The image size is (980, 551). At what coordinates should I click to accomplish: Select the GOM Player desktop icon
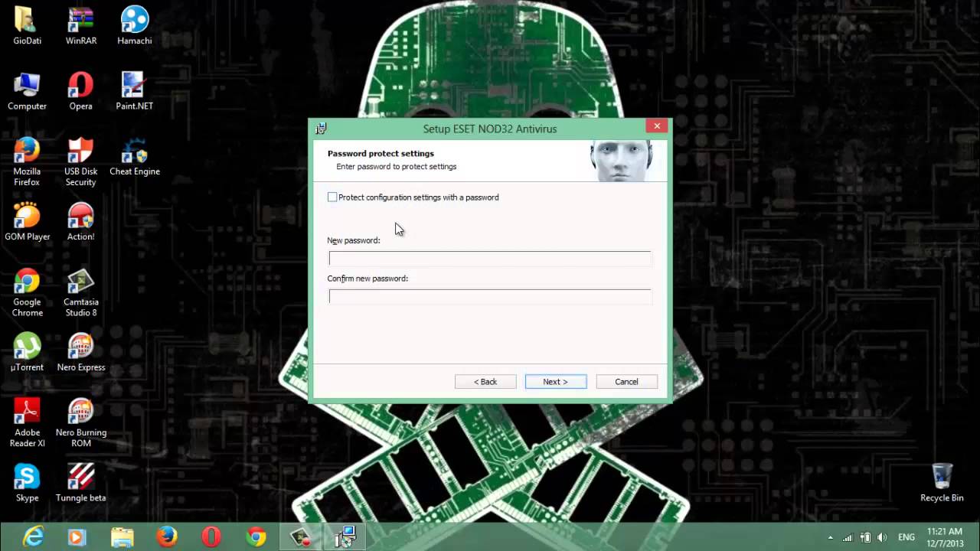pyautogui.click(x=27, y=221)
